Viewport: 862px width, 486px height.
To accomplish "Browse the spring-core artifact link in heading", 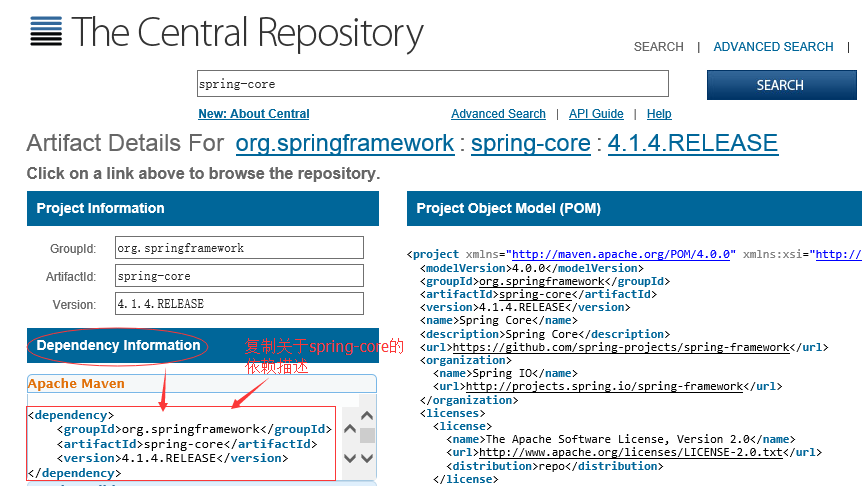I will (531, 143).
